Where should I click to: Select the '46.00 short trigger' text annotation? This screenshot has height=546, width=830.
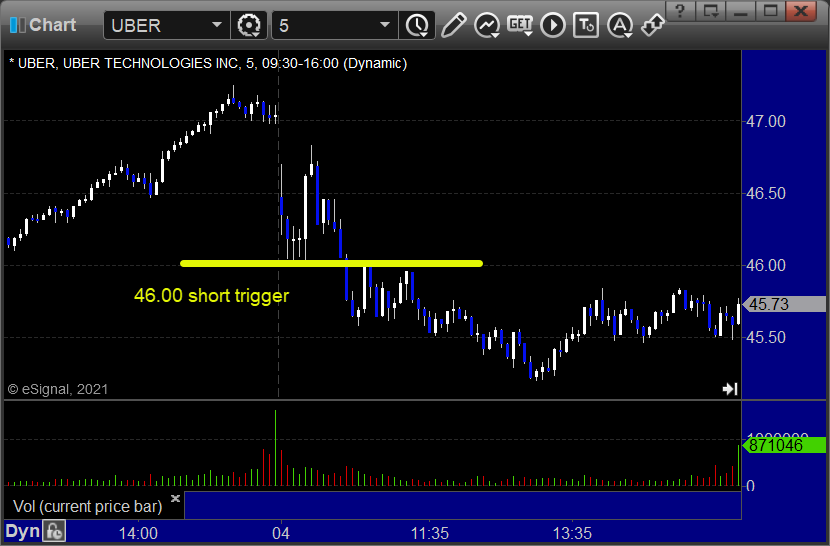coord(211,296)
